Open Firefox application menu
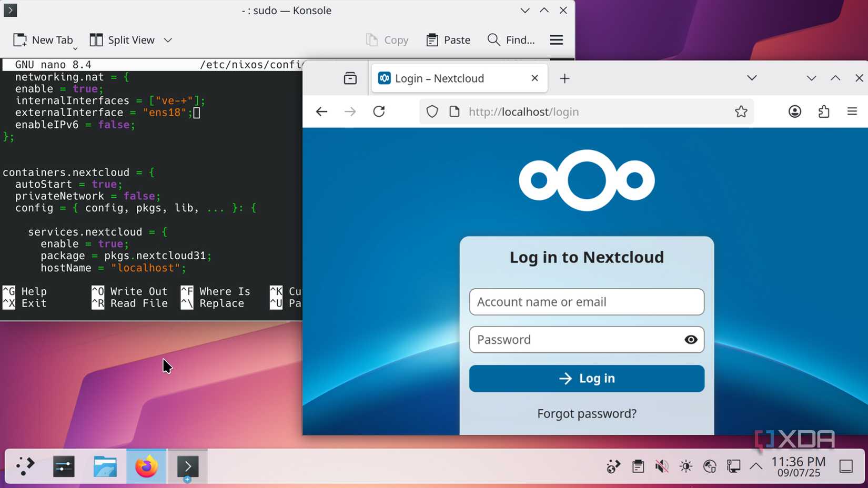868x488 pixels. coord(852,111)
